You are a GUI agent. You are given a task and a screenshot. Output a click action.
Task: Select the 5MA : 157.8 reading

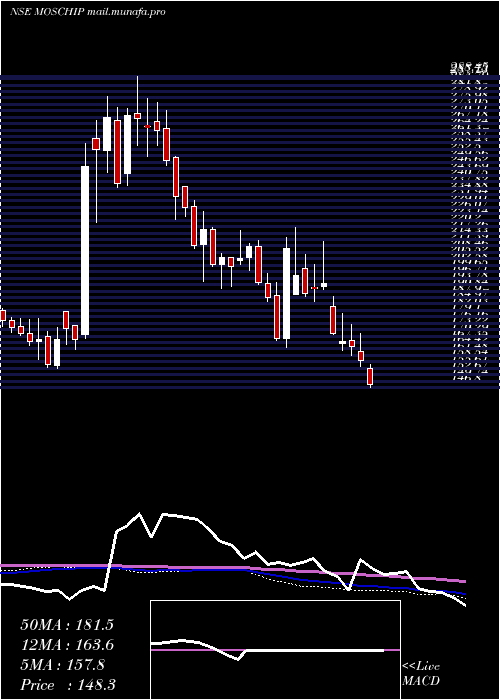coord(62,665)
